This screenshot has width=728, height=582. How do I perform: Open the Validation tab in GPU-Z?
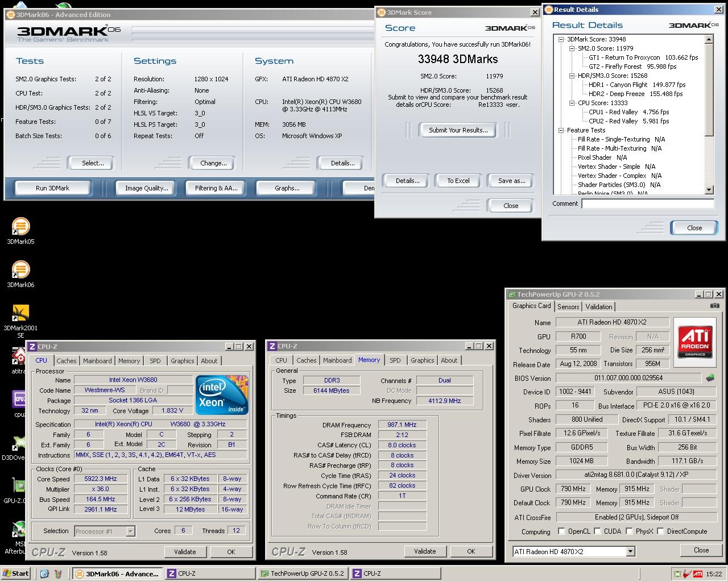tap(599, 307)
